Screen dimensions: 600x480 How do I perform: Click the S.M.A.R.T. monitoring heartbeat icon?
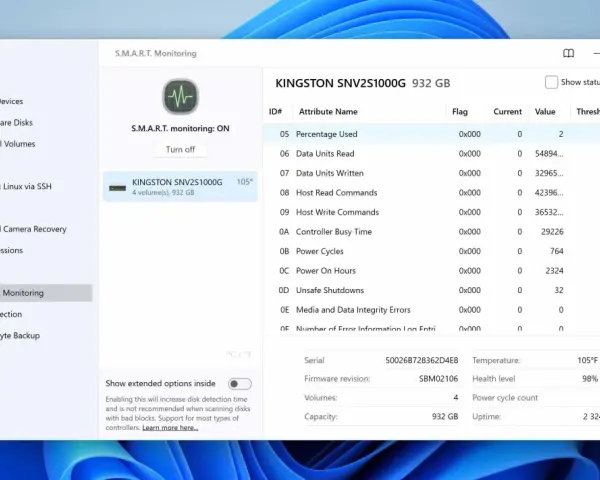[180, 96]
